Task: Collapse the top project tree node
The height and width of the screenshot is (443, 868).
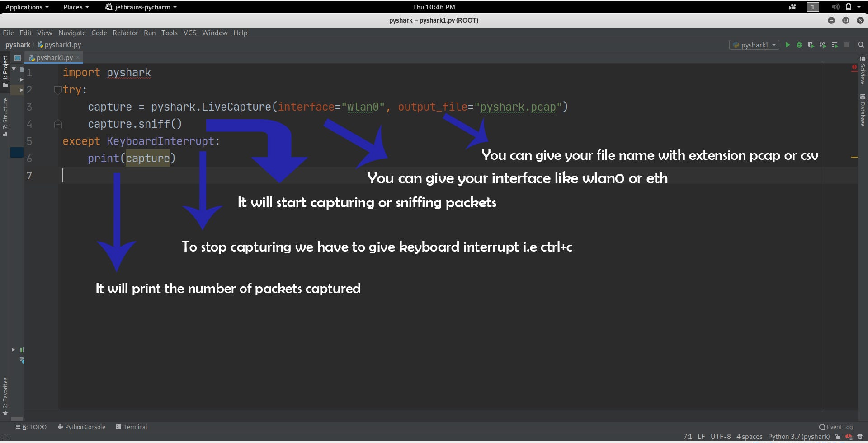Action: tap(14, 69)
